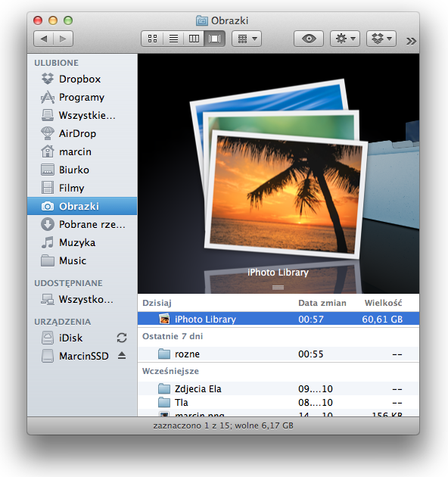Sort by the Data zmian column

pos(322,303)
